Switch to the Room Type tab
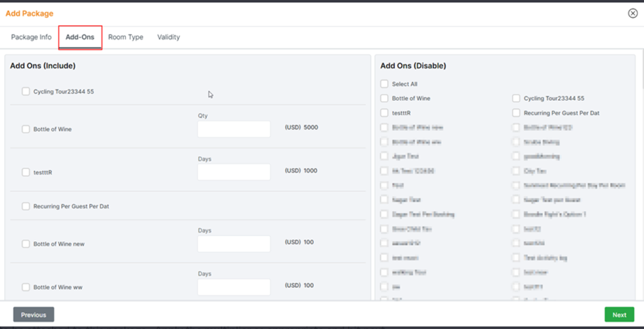644x329 pixels. click(125, 37)
